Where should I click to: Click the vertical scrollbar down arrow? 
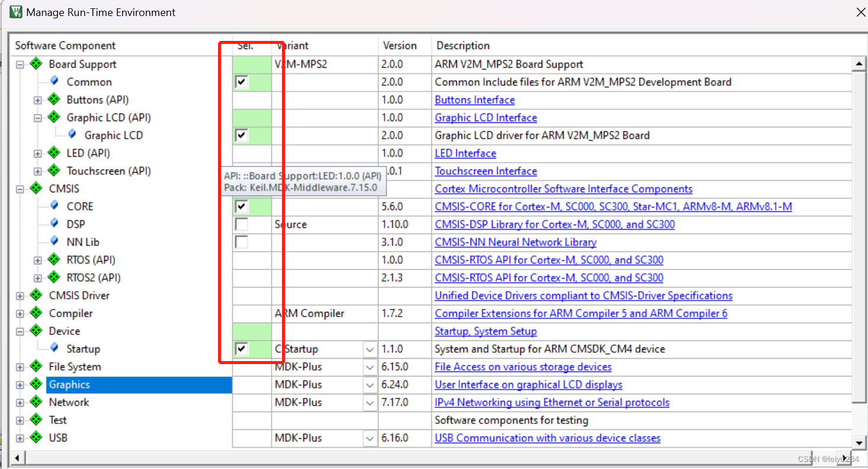click(x=859, y=442)
